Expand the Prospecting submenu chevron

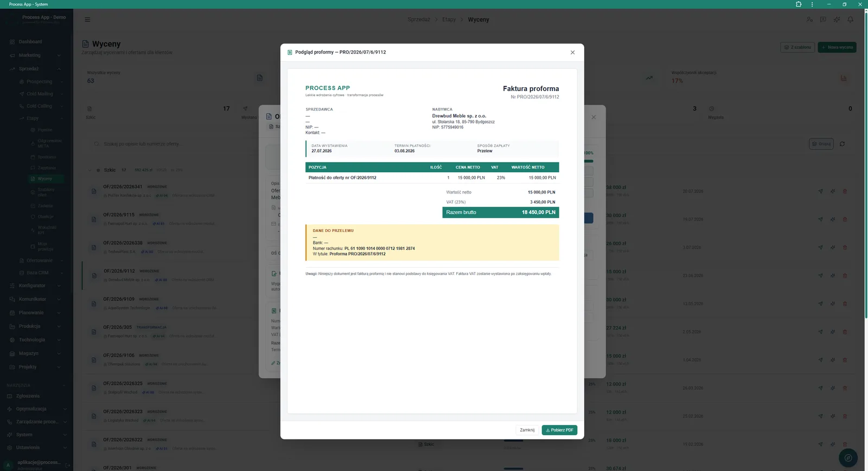(61, 82)
